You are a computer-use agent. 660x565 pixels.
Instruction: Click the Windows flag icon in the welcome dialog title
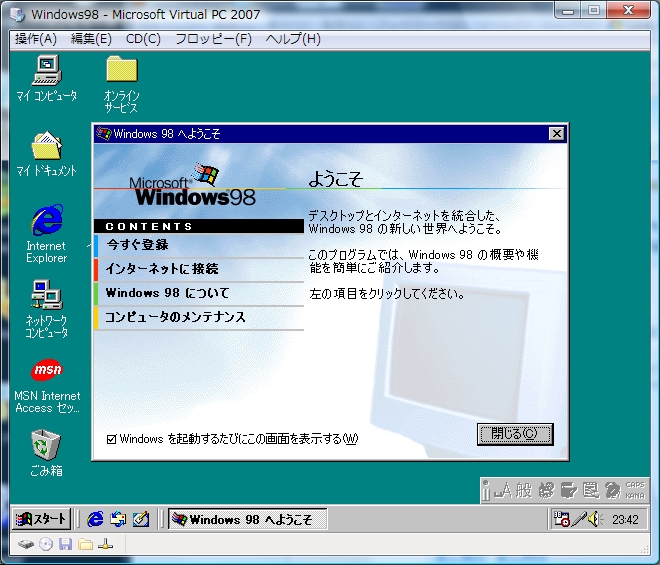pyautogui.click(x=104, y=133)
